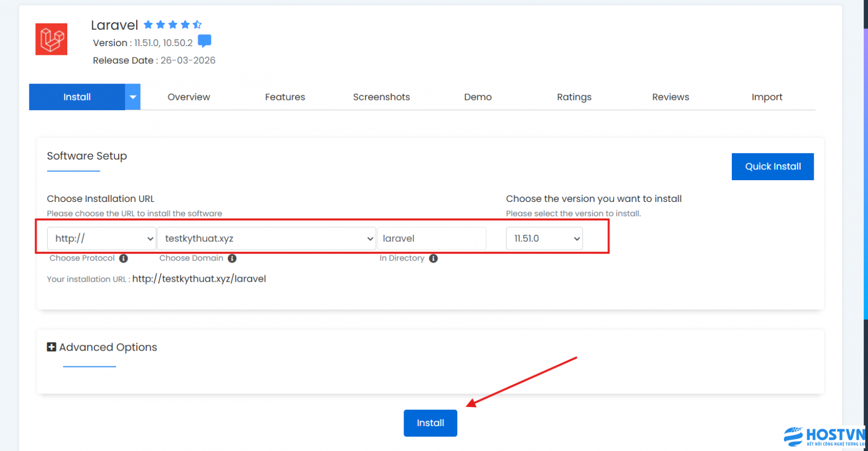The height and width of the screenshot is (451, 868).
Task: Open the Screenshots tab
Action: tap(381, 97)
